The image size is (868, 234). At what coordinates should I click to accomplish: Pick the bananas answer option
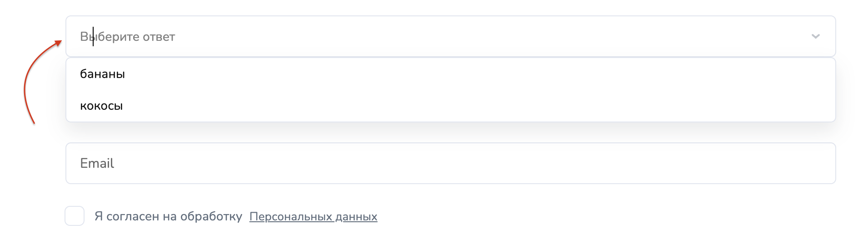[103, 74]
